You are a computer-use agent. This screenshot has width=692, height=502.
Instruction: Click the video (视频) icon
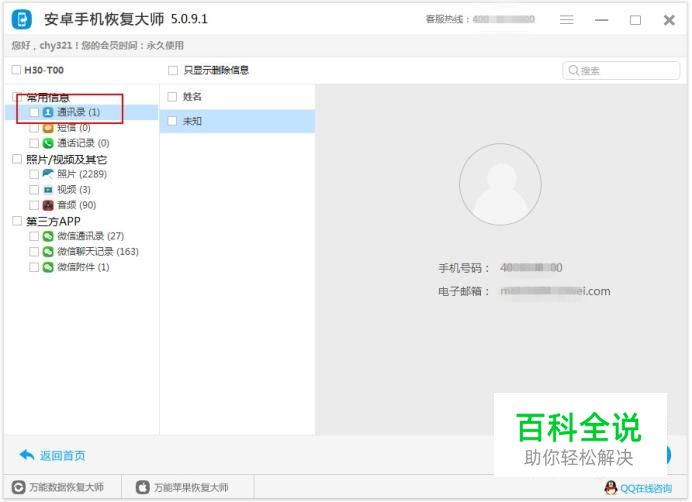click(x=48, y=189)
